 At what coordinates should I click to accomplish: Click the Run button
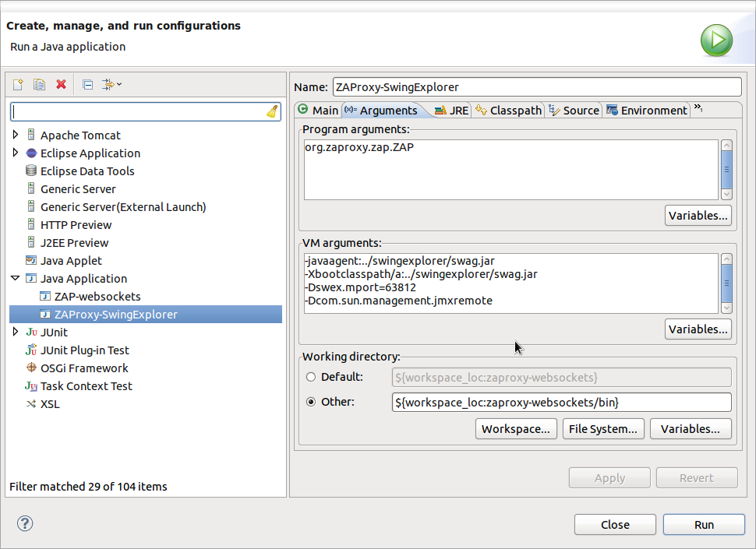(x=704, y=524)
